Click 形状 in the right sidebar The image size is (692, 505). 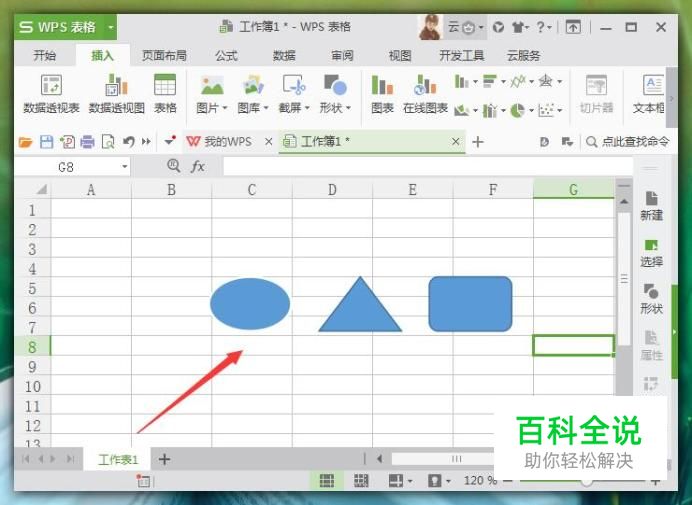[651, 299]
